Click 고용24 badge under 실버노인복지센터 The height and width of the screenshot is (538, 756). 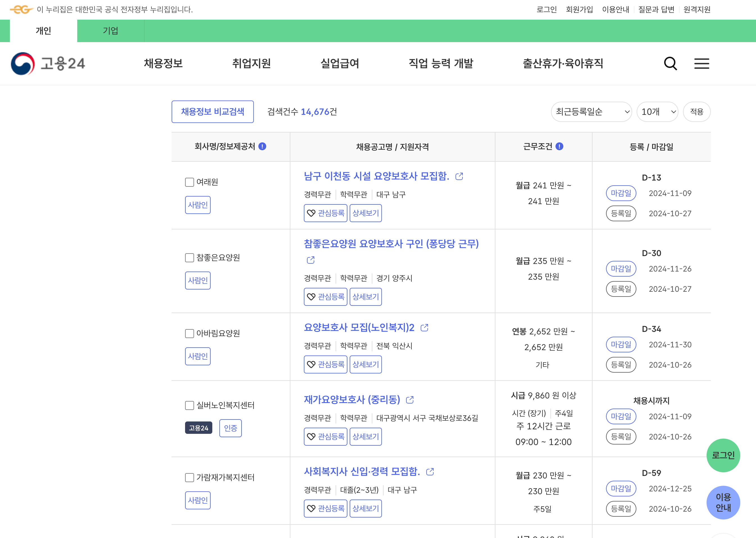pyautogui.click(x=199, y=428)
